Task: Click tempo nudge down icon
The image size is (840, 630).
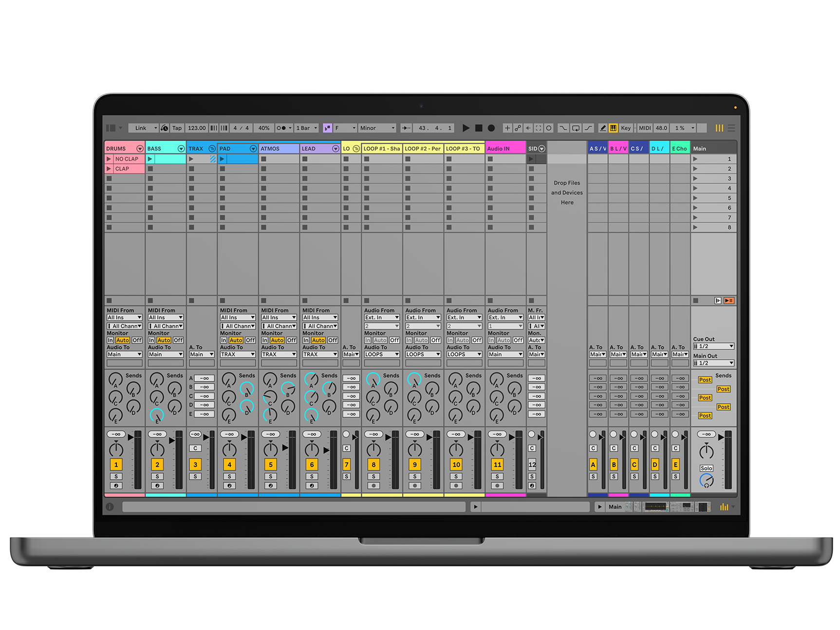Action: [214, 128]
